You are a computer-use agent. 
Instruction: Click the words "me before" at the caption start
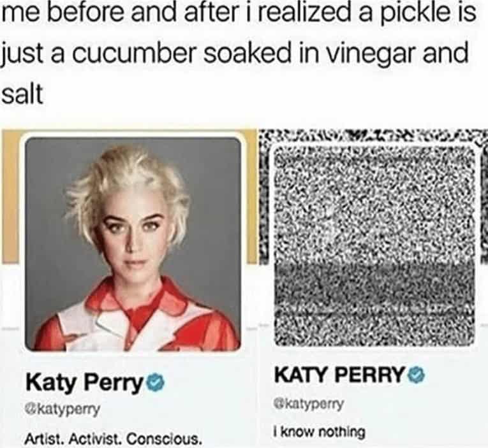click(x=62, y=13)
